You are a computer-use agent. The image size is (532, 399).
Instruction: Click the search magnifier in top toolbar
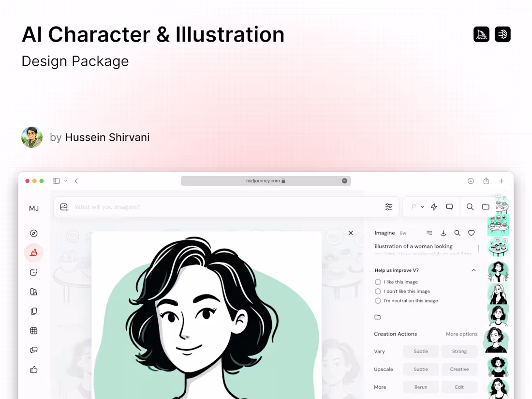pos(470,207)
